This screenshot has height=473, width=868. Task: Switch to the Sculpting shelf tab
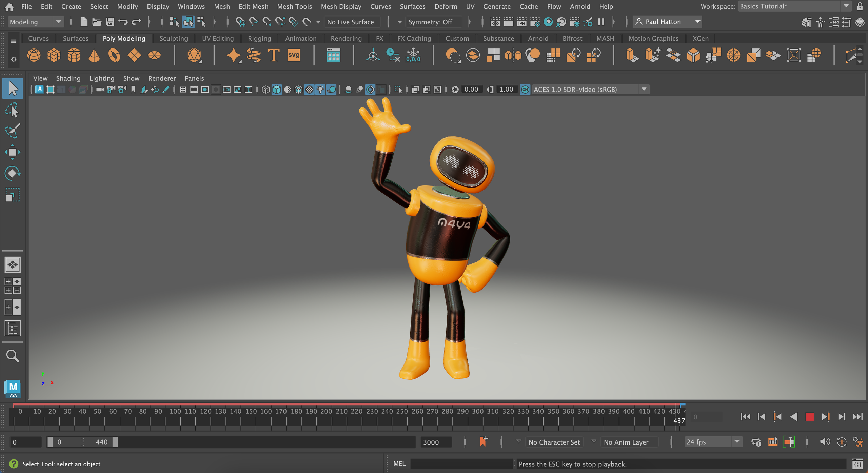pyautogui.click(x=174, y=38)
